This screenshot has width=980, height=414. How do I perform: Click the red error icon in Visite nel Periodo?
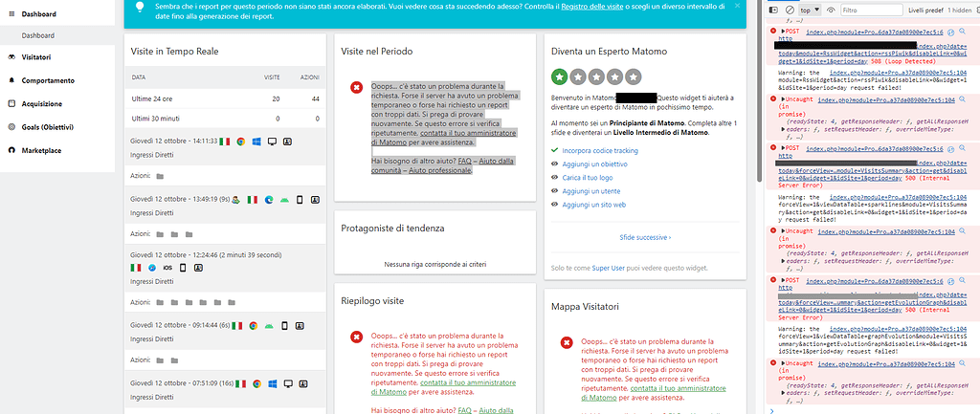click(356, 87)
